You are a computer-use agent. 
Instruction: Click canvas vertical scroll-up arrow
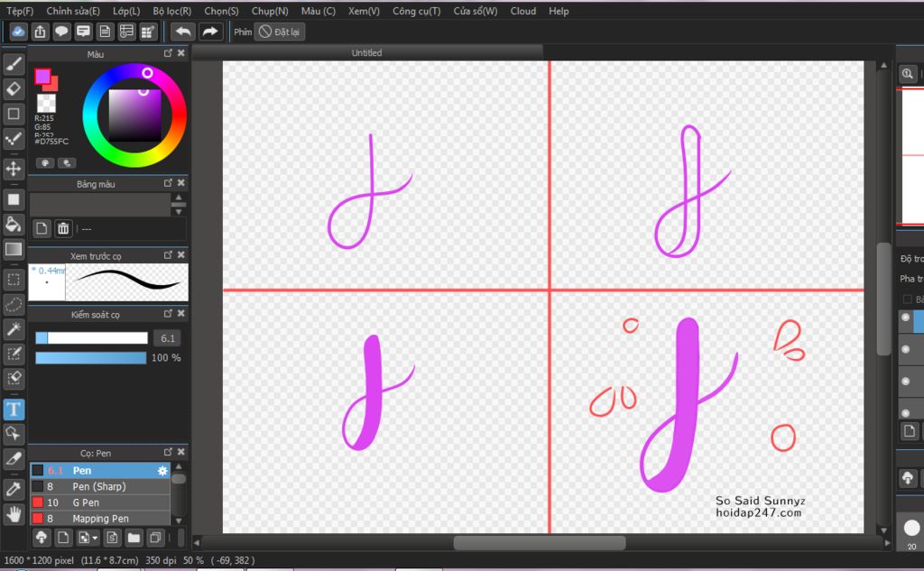[883, 66]
